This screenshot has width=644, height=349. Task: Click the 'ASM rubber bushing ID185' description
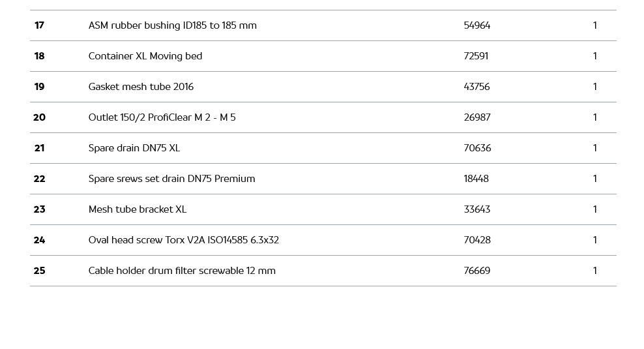point(172,25)
